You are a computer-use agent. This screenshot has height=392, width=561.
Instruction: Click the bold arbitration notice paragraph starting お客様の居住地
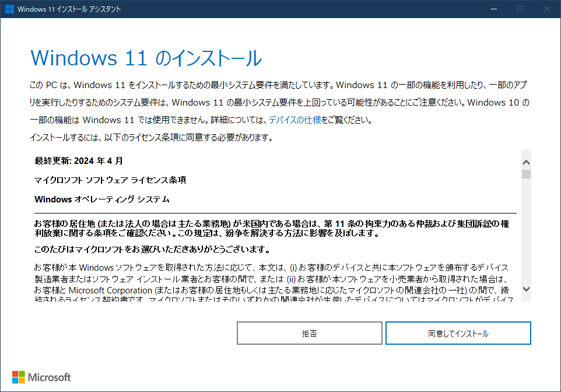coord(272,229)
